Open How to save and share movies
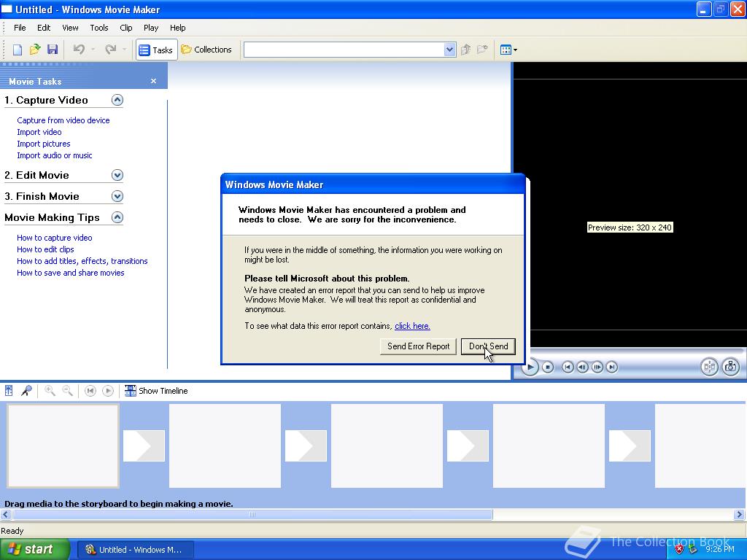Viewport: 747px width, 560px height. (x=71, y=273)
